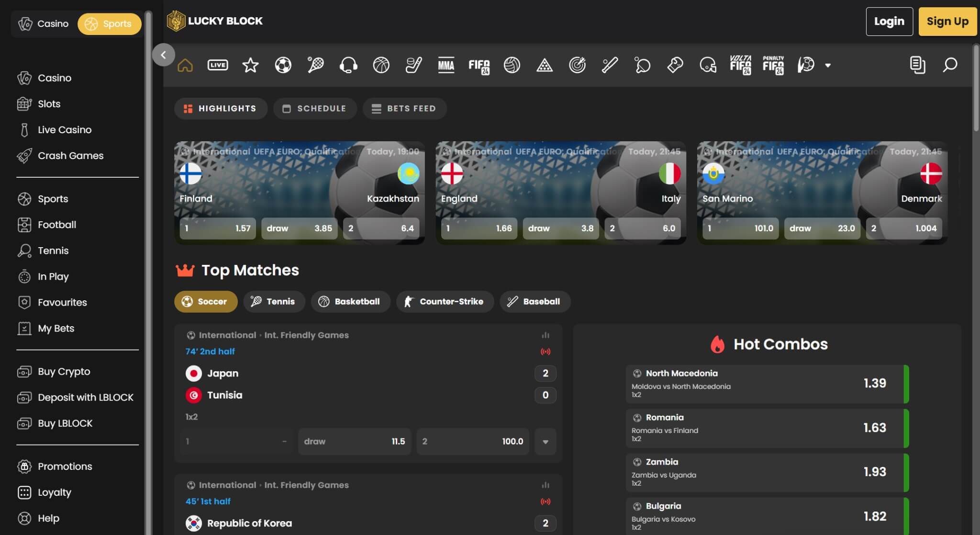
Task: Select the tennis racket icon in toolbar
Action: 315,65
